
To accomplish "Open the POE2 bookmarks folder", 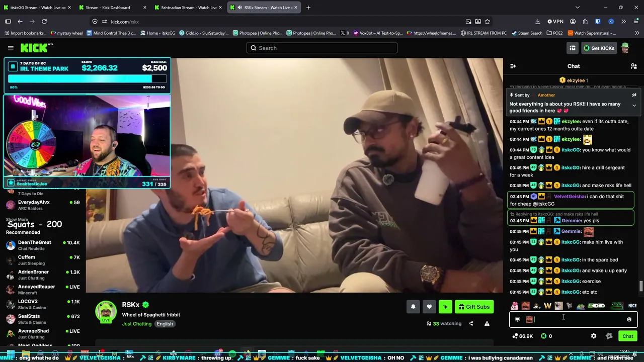I will tap(555, 33).
